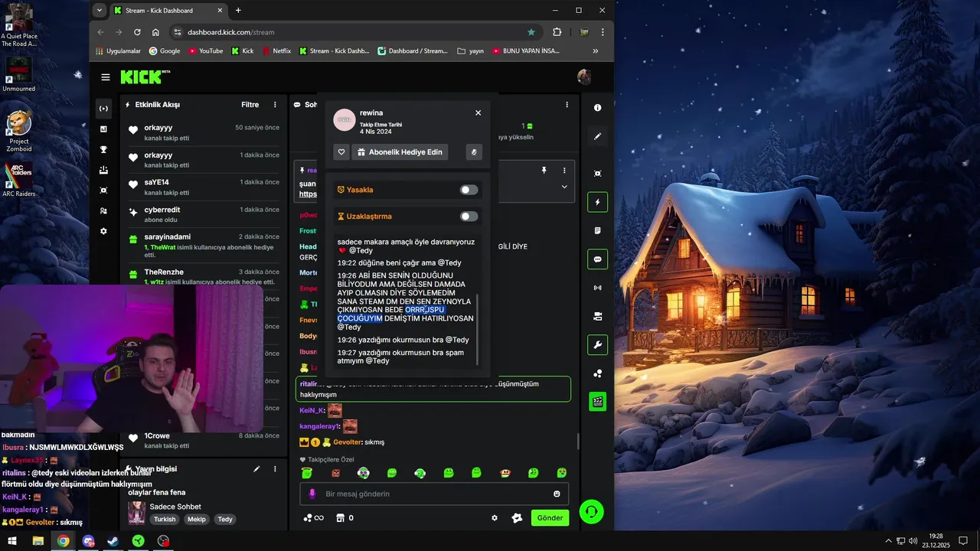Screen dimensions: 980x551
Task: Click the chat panel scrollbar
Action: (x=577, y=442)
